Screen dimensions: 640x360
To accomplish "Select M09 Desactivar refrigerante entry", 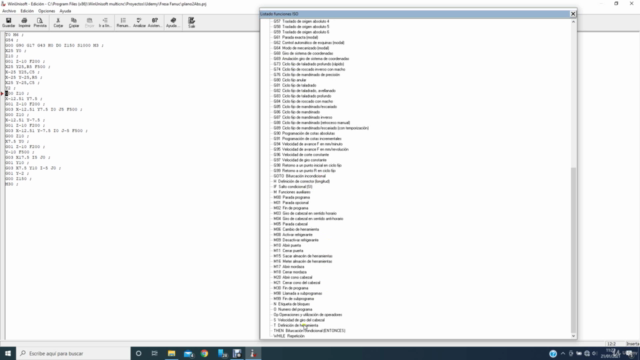I will click(x=296, y=240).
